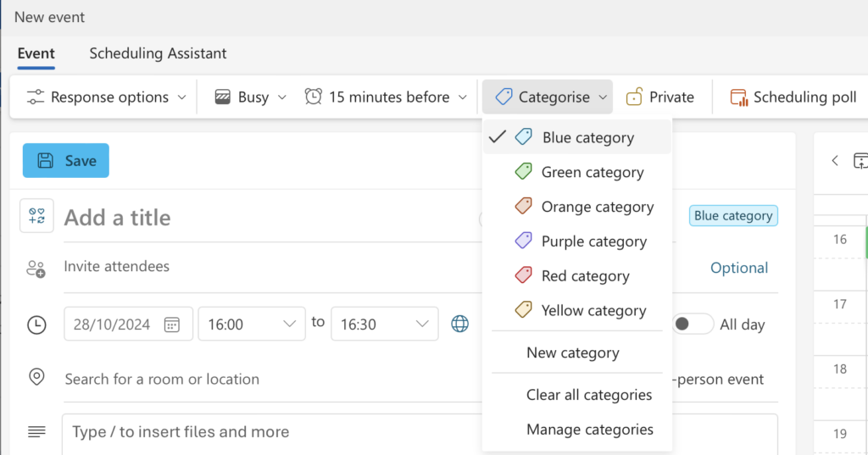Switch to the Event tab
The image size is (868, 455).
tap(36, 53)
